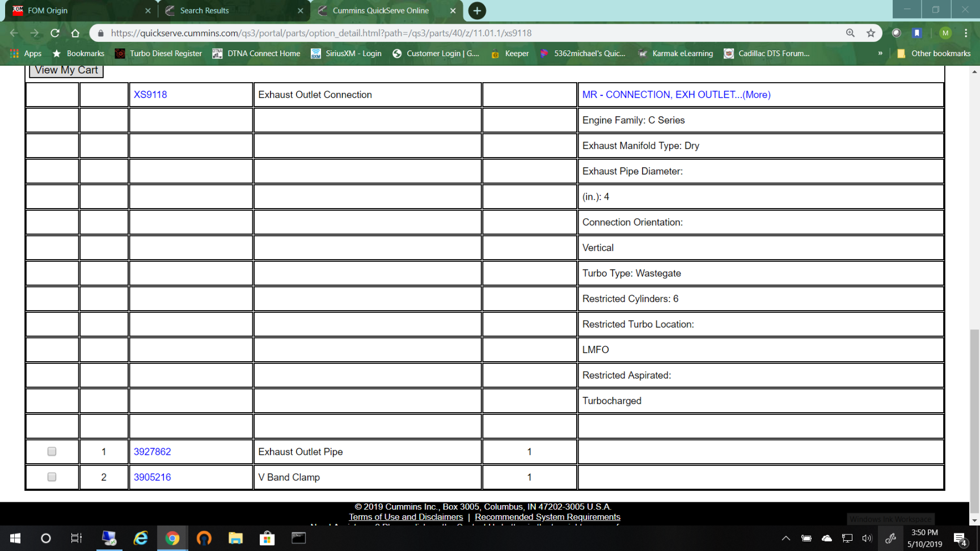Open File Explorer from the taskbar
Viewport: 980px width, 551px height.
[x=235, y=538]
